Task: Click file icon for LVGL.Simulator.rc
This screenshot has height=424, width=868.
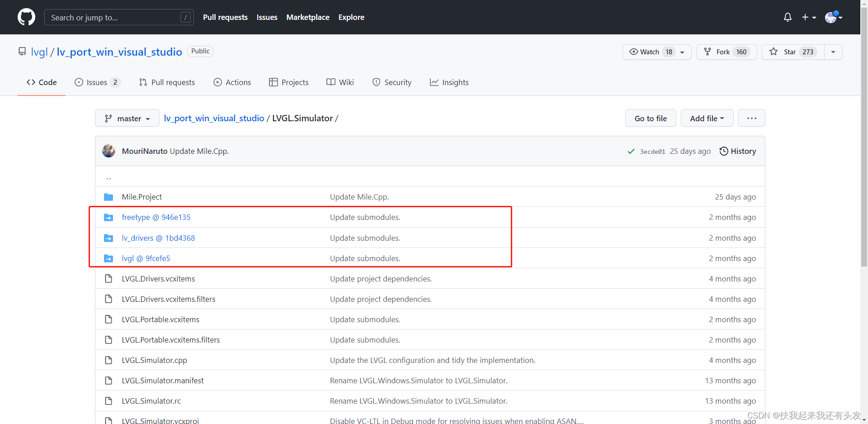Action: (x=108, y=401)
